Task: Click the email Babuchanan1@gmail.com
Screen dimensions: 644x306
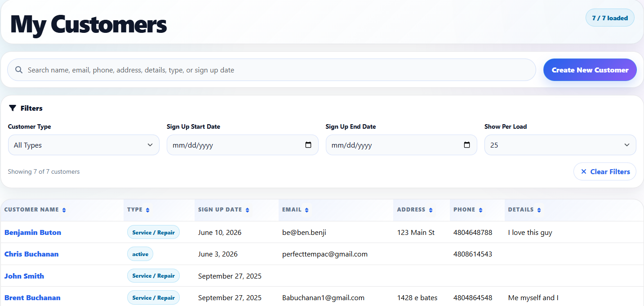Action: (323, 297)
